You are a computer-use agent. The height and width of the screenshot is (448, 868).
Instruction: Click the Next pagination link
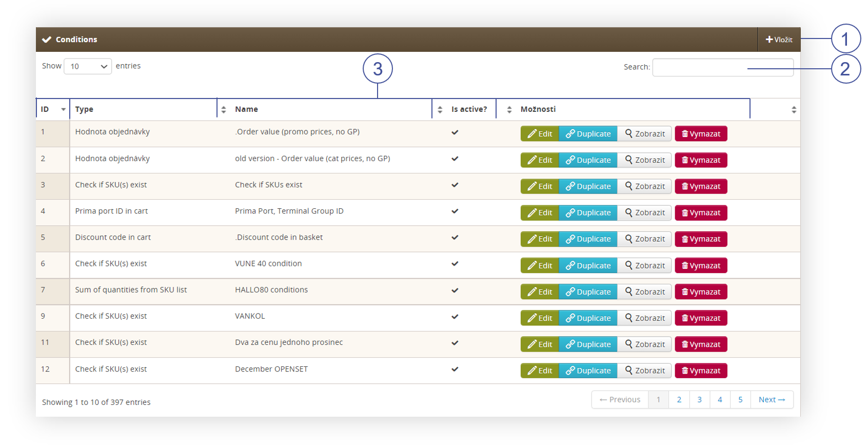pos(772,400)
